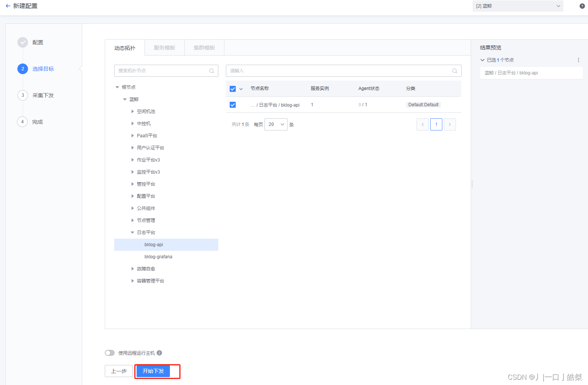588x385 pixels.
Task: Select the 选择目标 step label
Action: point(43,69)
